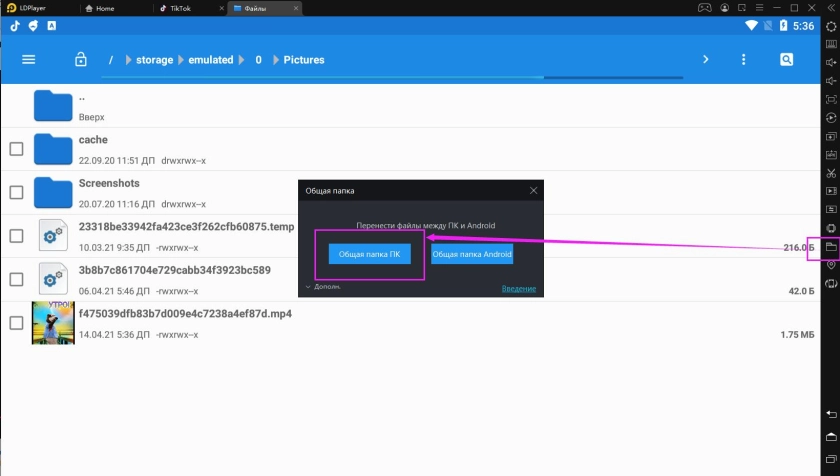Viewport: 840px width, 476px height.
Task: Click the Общая папка Android button
Action: [472, 254]
